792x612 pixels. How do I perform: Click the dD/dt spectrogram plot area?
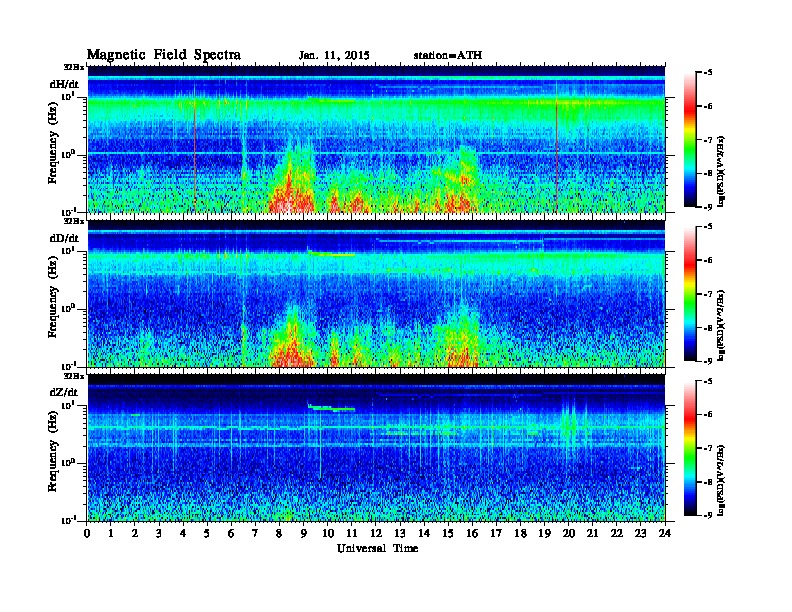click(376, 293)
